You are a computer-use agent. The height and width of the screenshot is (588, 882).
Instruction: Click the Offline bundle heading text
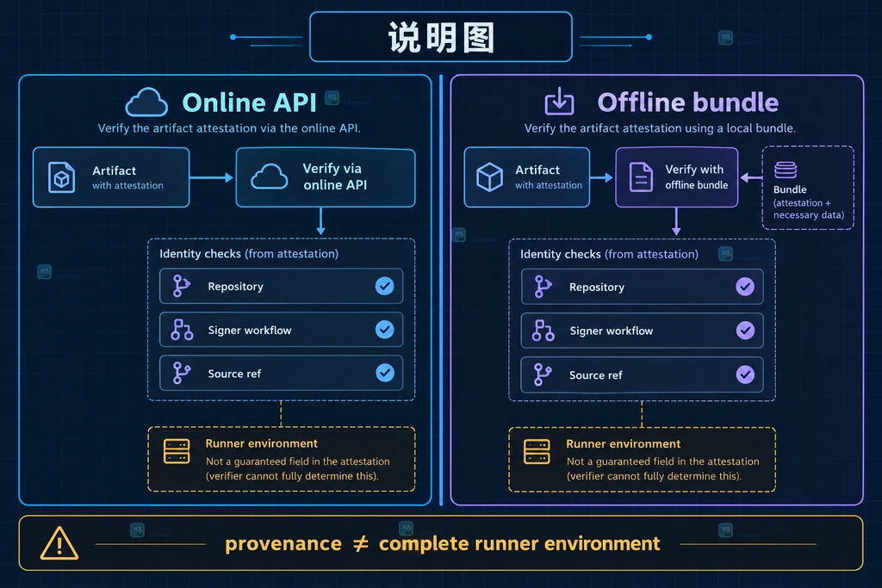coord(688,102)
